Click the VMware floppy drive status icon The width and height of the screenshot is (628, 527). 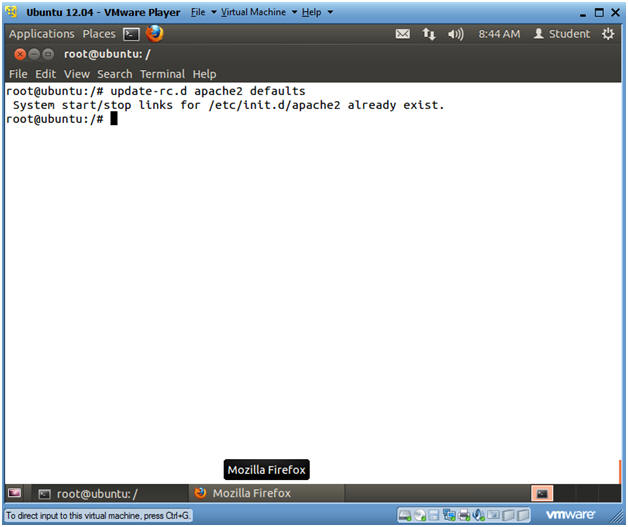point(434,515)
